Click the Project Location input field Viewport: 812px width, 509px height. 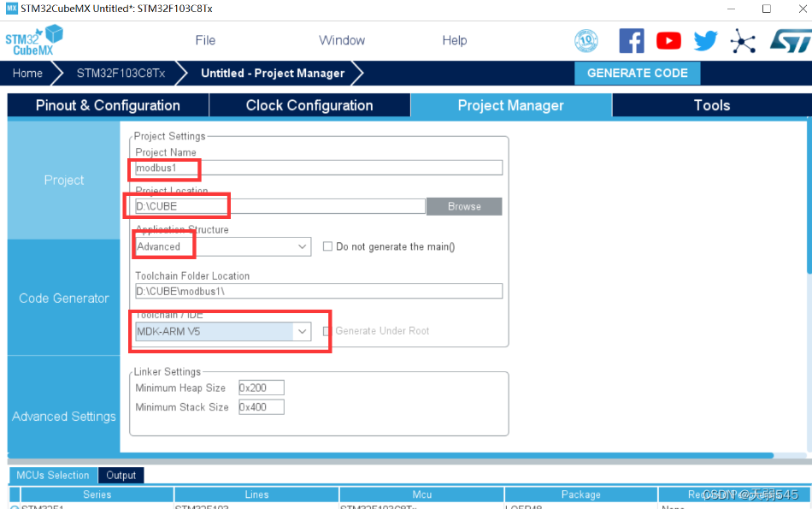(280, 206)
